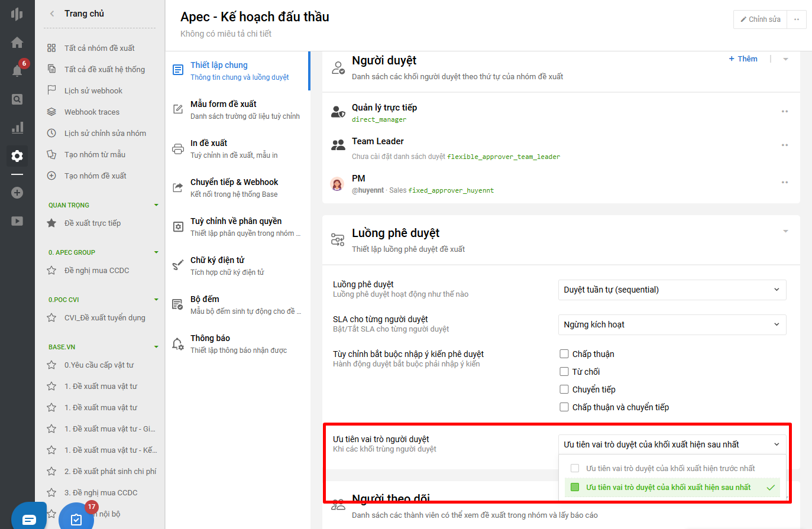Check the Từ chối checkbox
The height and width of the screenshot is (529, 812).
point(564,372)
